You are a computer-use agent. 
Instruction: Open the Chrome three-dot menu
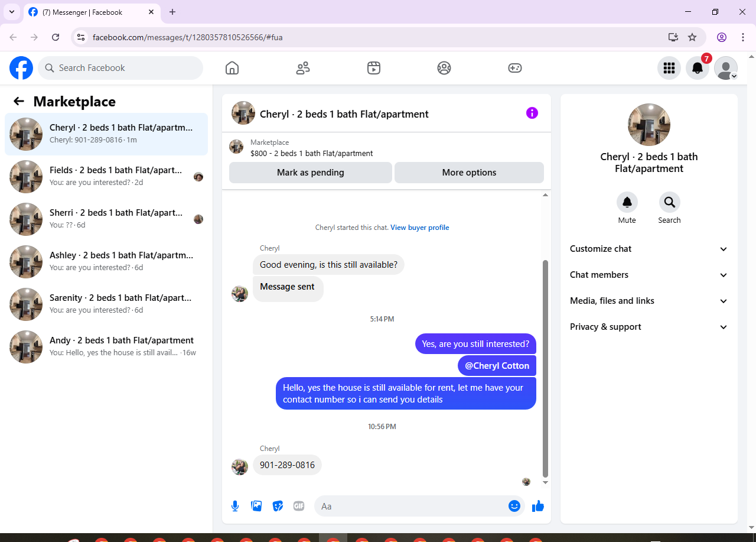pyautogui.click(x=743, y=37)
